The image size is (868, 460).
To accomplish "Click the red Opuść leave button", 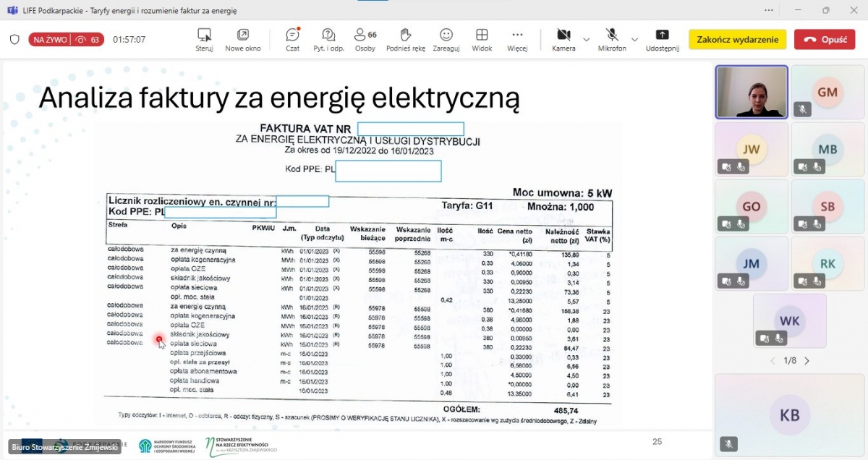I will [825, 40].
